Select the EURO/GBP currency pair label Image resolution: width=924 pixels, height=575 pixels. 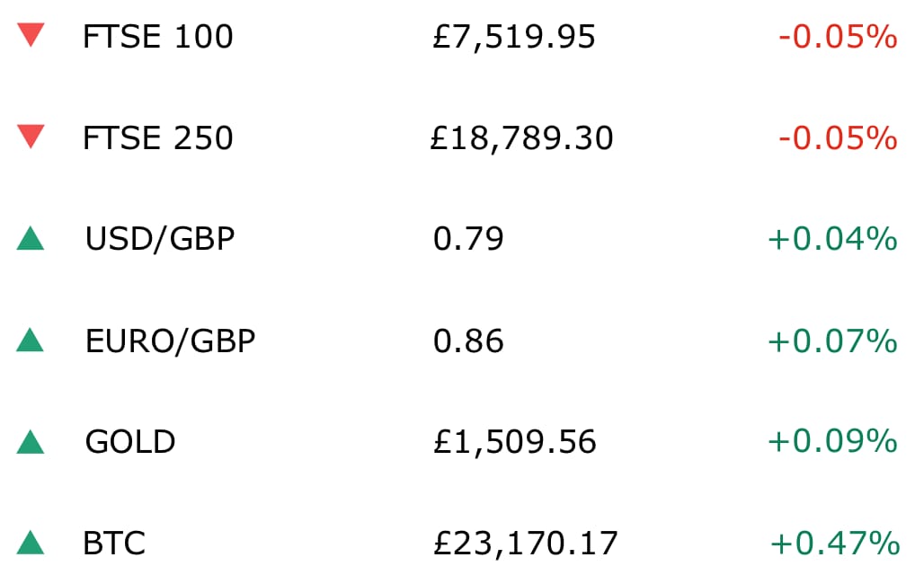(170, 341)
